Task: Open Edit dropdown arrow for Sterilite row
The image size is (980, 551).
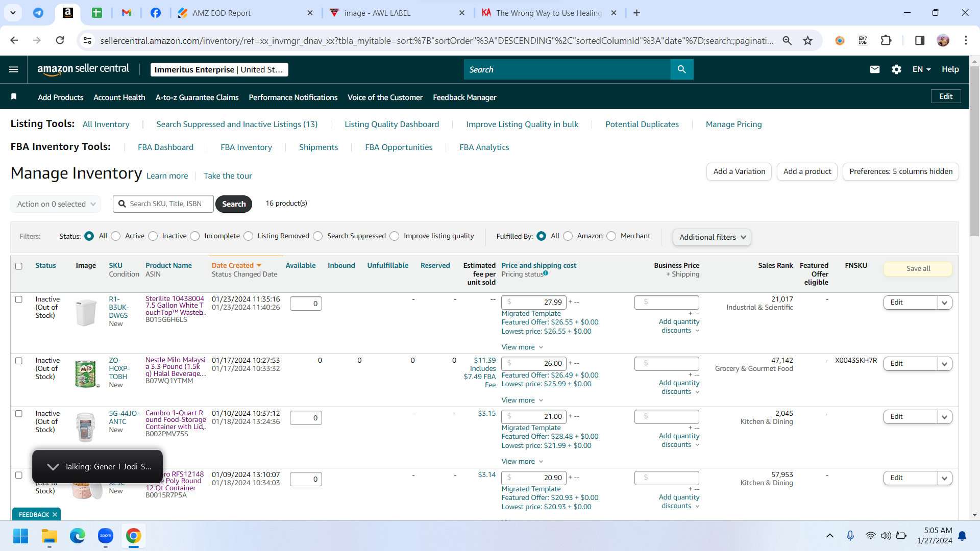Action: [x=945, y=303]
